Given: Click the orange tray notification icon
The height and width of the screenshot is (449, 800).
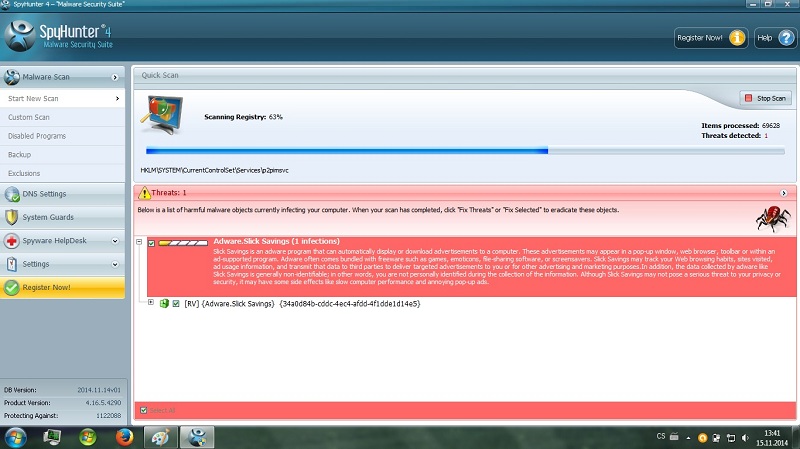Looking at the screenshot, I should (x=703, y=438).
